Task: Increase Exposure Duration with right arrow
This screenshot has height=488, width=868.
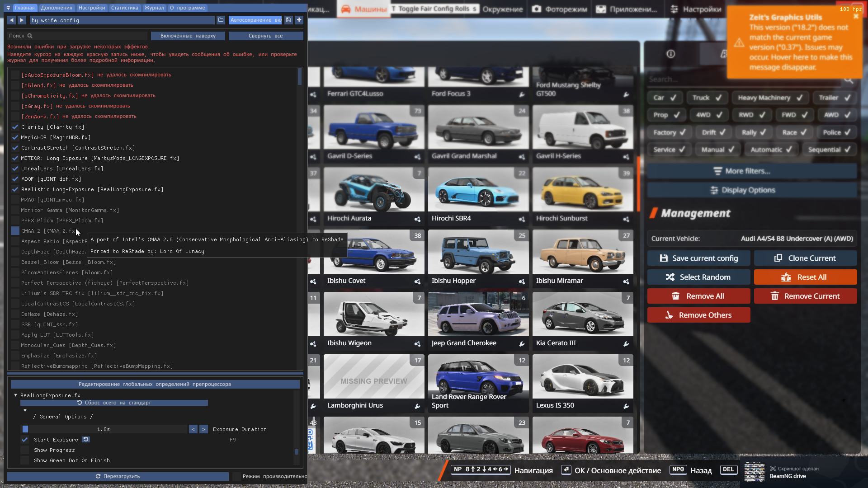Action: coord(204,429)
